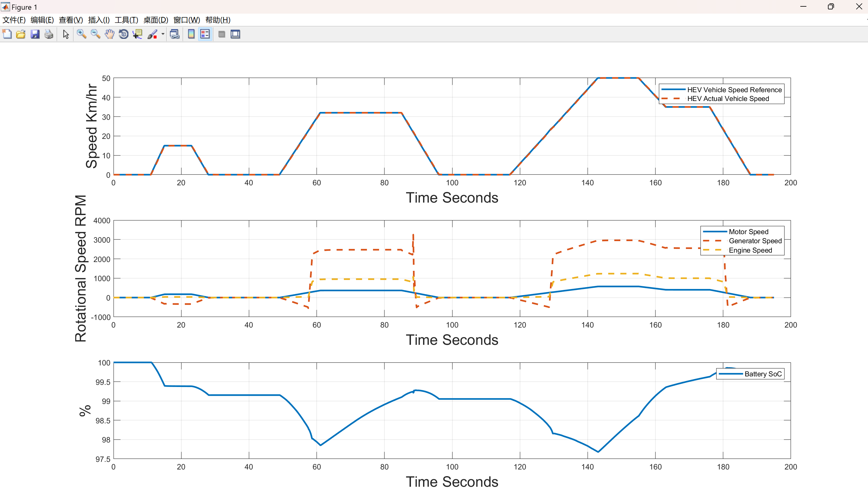Image resolution: width=868 pixels, height=501 pixels.
Task: Enable Rotate 3D mode
Action: (123, 34)
